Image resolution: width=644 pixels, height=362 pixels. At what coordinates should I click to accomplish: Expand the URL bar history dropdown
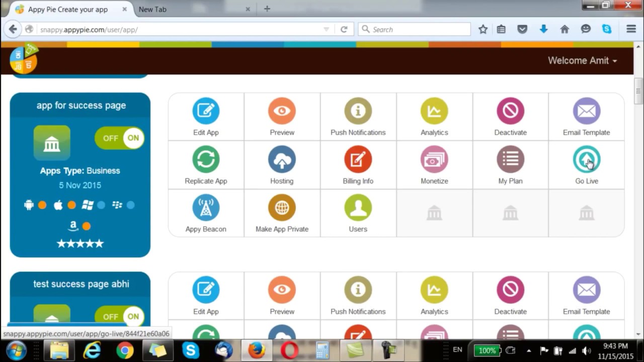[x=327, y=30]
